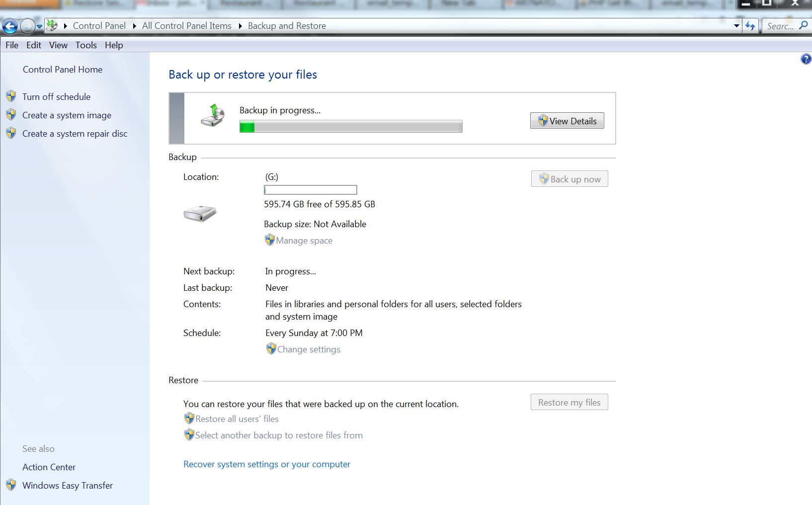Click the search magnifier icon
Viewport: 812px width, 505px height.
pyautogui.click(x=803, y=25)
